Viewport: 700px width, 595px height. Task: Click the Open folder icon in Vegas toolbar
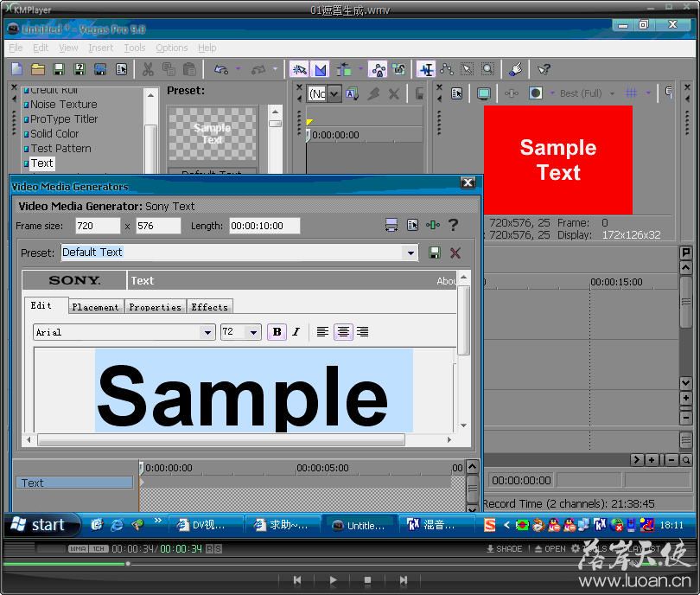point(38,69)
